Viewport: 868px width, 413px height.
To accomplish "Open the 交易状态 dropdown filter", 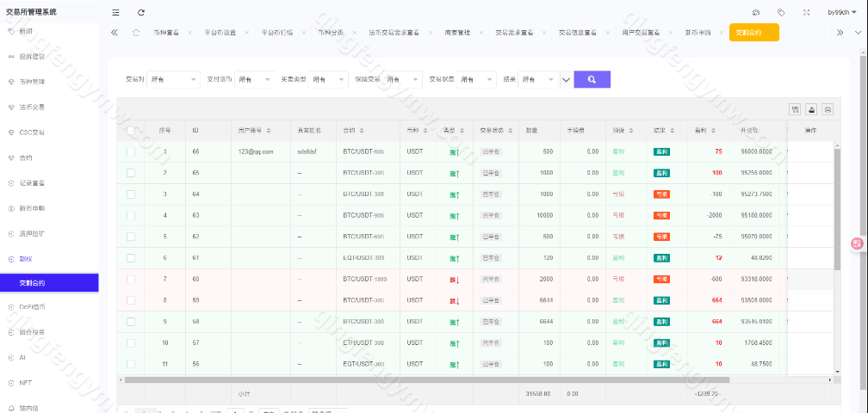I will (476, 80).
